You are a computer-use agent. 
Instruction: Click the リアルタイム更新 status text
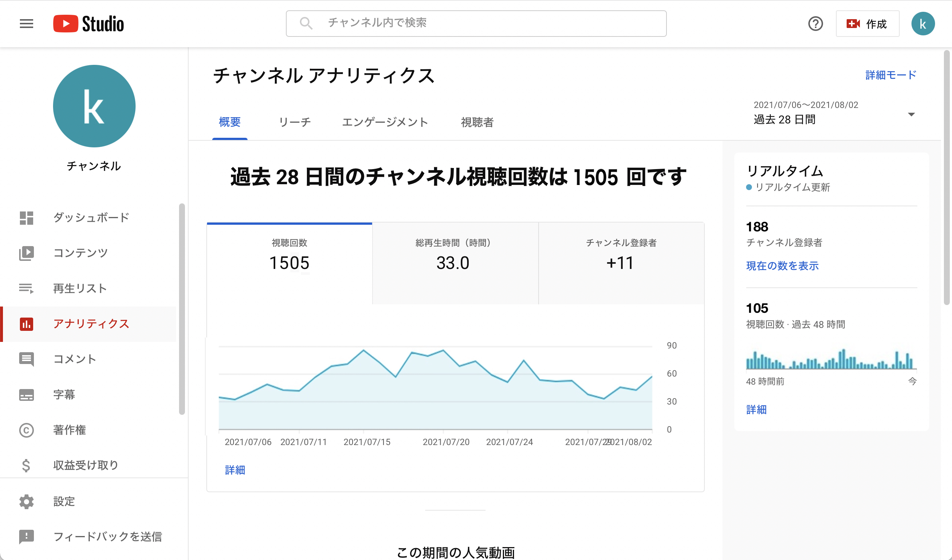coord(792,187)
